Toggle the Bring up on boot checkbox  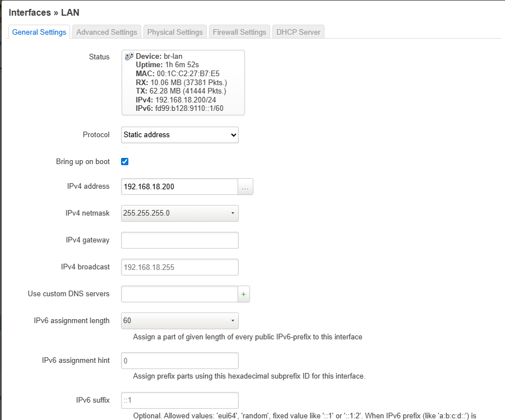125,162
